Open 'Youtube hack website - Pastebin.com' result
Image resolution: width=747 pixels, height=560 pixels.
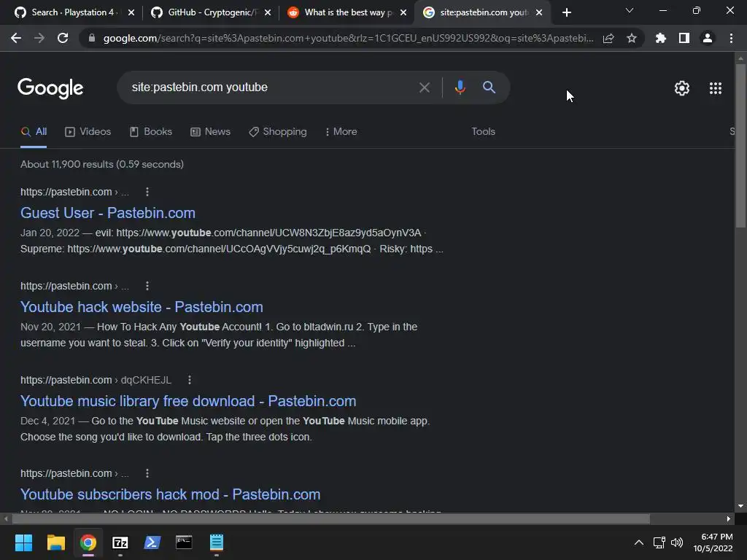pos(142,307)
